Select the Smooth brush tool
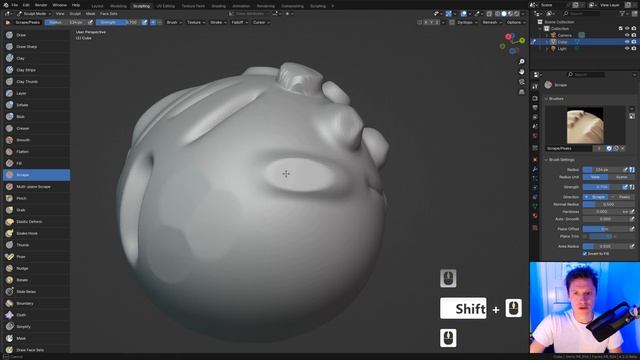The image size is (640, 360). [x=36, y=140]
